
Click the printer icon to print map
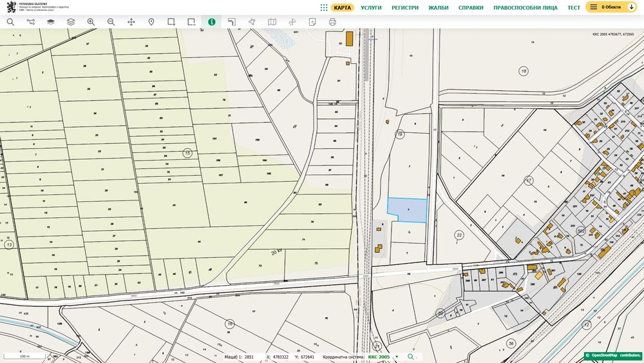[332, 22]
